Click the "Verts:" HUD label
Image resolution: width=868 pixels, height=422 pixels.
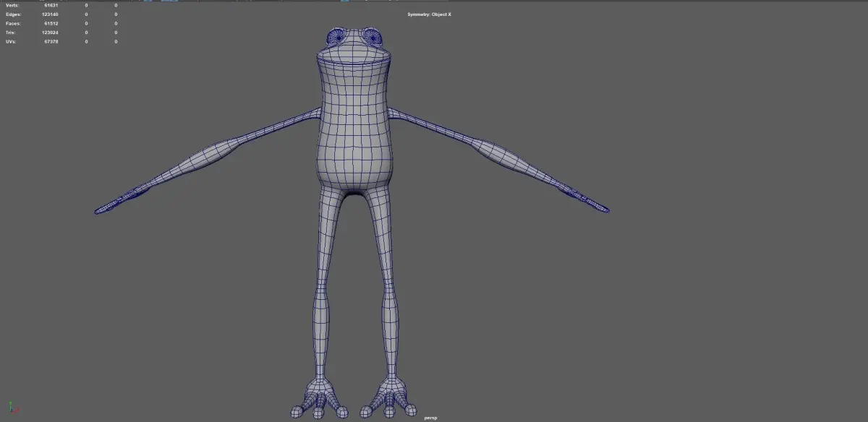[11, 5]
